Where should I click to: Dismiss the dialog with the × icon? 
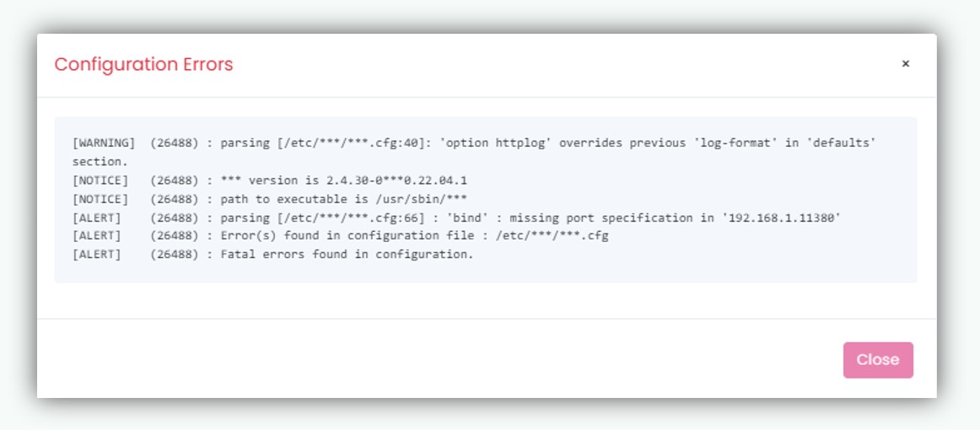[x=905, y=64]
